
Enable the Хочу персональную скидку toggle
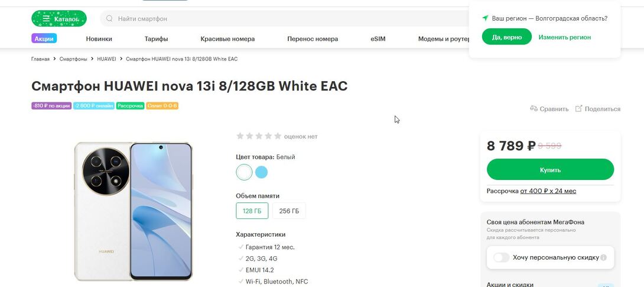tap(501, 257)
